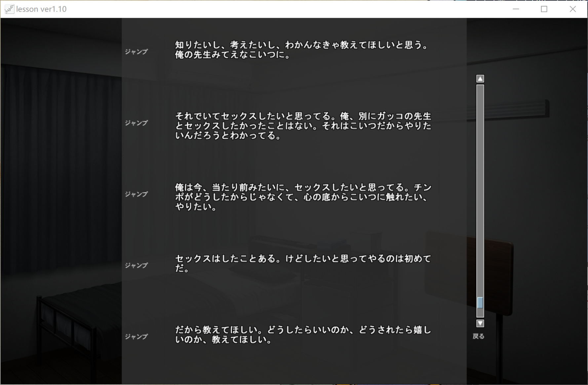The width and height of the screenshot is (588, 385).
Task: Click the log text beginning with それでいて
Action: [x=303, y=126]
